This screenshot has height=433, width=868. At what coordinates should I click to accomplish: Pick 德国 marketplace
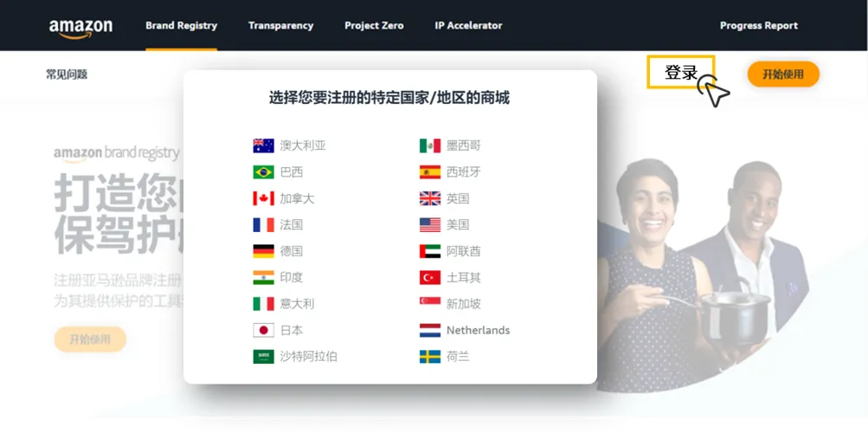(292, 251)
